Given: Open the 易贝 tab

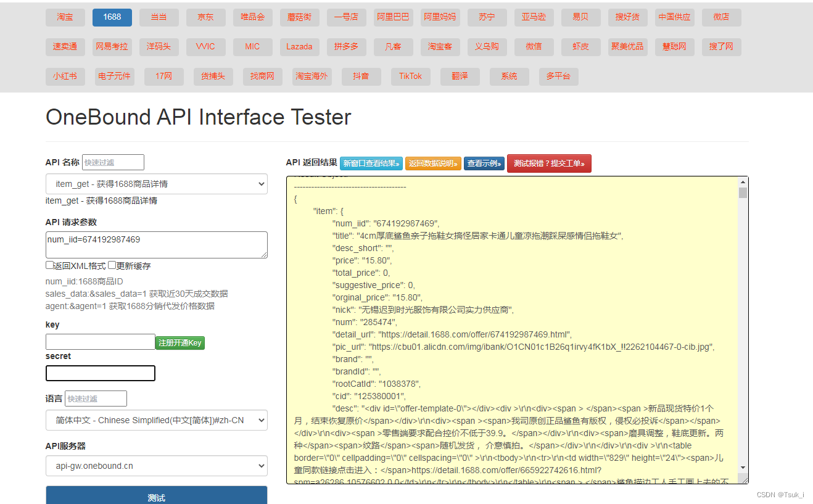Looking at the screenshot, I should click(x=581, y=17).
